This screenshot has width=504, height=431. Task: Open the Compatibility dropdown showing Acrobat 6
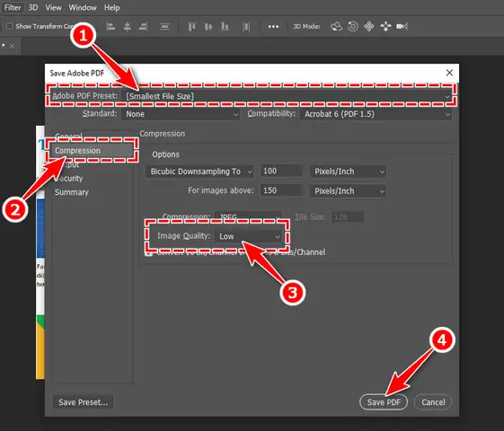[x=376, y=114]
